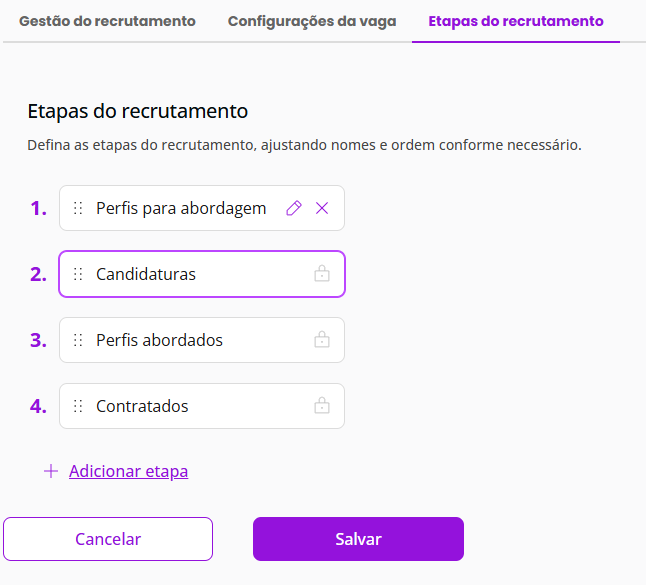This screenshot has width=646, height=585.
Task: Click the Perfis abordados stage name
Action: tap(159, 340)
